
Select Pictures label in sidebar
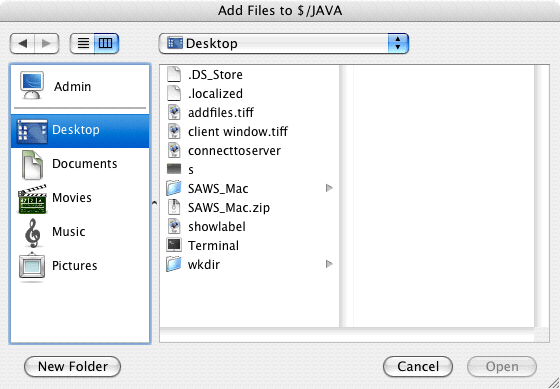[75, 266]
